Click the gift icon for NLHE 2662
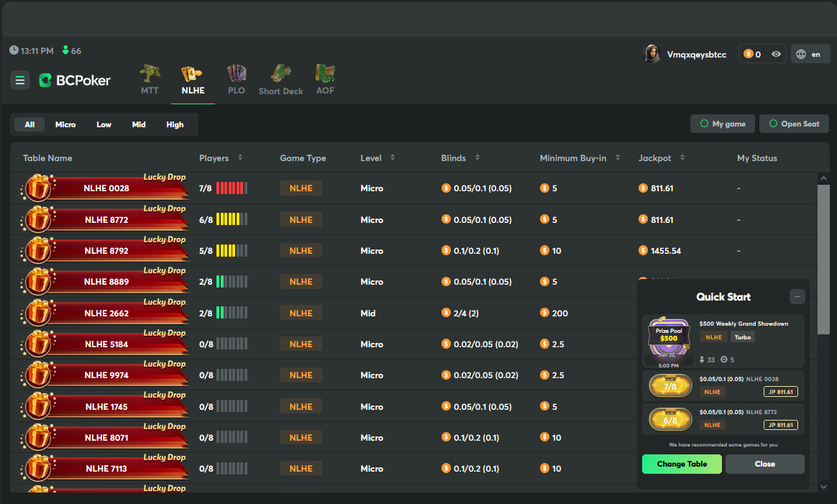The height and width of the screenshot is (504, 837). [38, 312]
